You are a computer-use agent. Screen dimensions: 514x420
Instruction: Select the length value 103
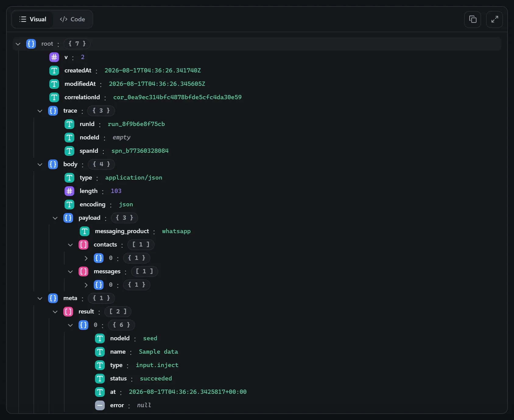(116, 191)
